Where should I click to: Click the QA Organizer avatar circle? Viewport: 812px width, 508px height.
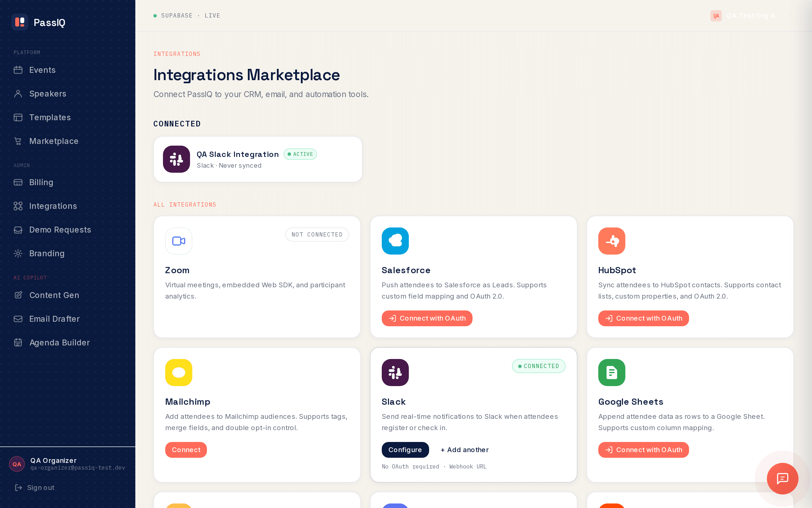tap(17, 464)
